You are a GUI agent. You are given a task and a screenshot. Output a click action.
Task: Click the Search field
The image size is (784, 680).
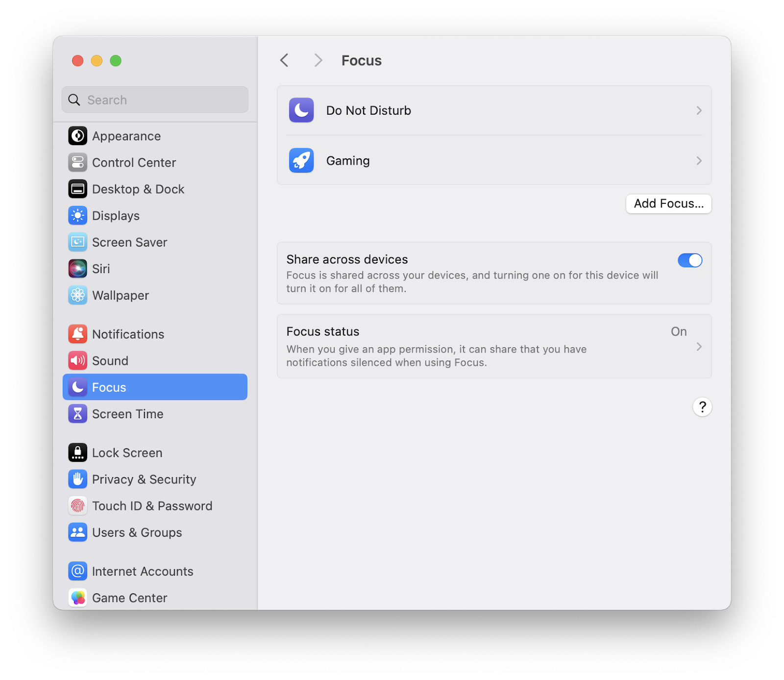point(155,100)
